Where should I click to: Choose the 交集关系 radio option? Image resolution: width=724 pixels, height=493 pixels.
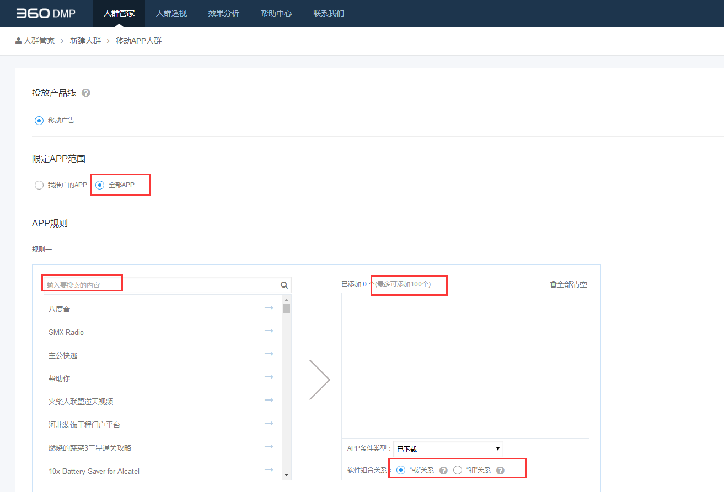pyautogui.click(x=458, y=470)
